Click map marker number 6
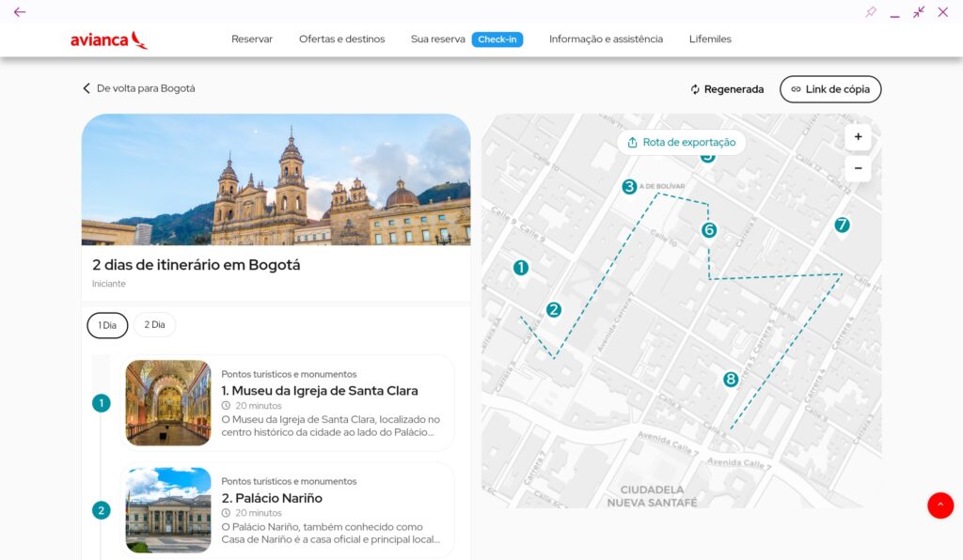This screenshot has width=963, height=560. [x=709, y=230]
